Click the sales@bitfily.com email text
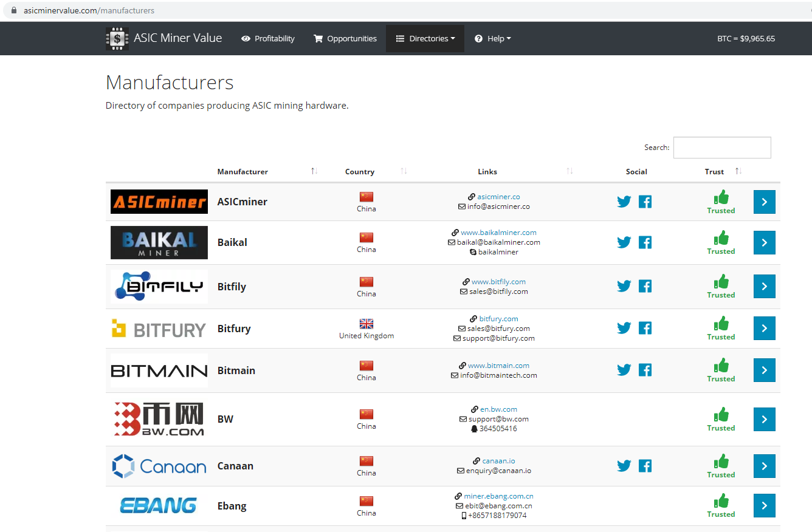This screenshot has height=532, width=812. click(x=498, y=292)
